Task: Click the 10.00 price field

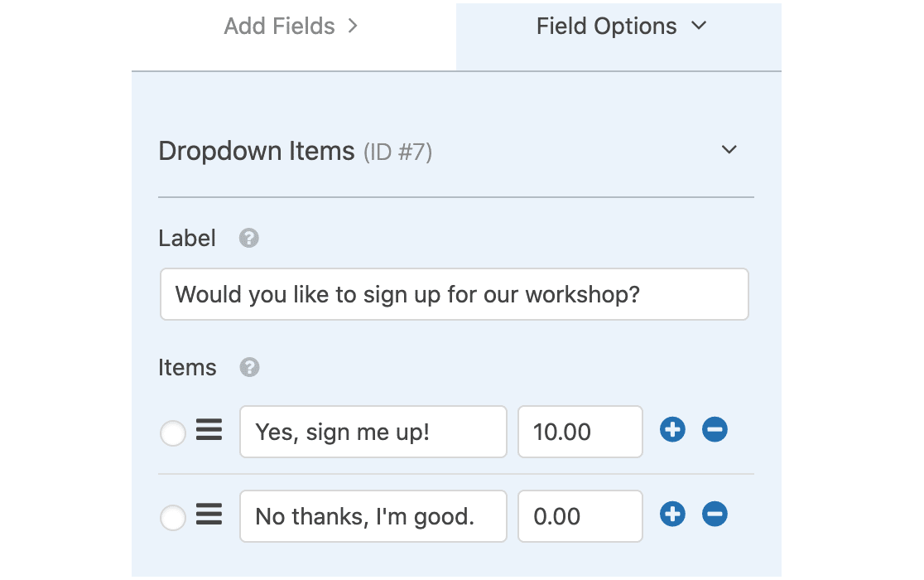Action: point(580,432)
